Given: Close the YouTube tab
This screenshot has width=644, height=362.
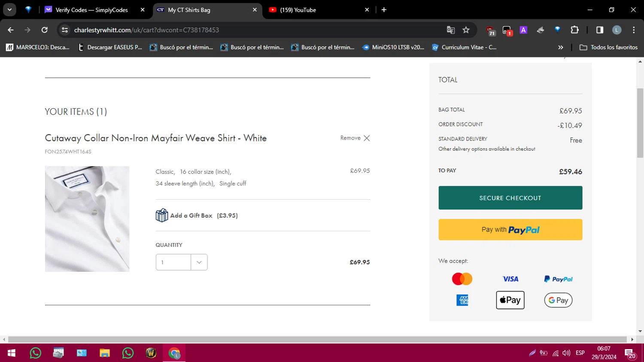Looking at the screenshot, I should (x=367, y=10).
